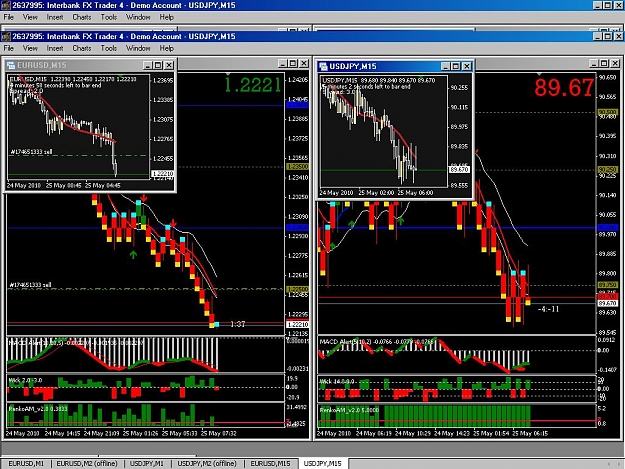Click the 1.22210 price label in EURUSD,M15 mini chart

[163, 174]
